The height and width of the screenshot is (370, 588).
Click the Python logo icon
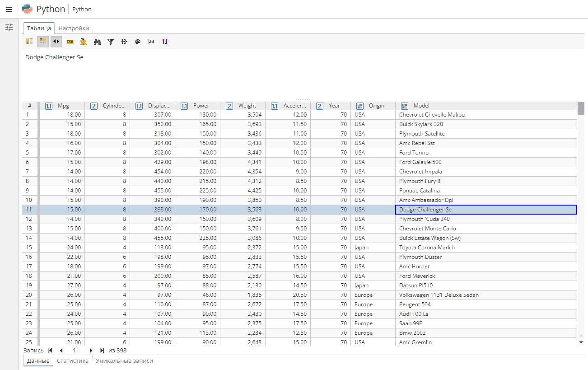27,9
